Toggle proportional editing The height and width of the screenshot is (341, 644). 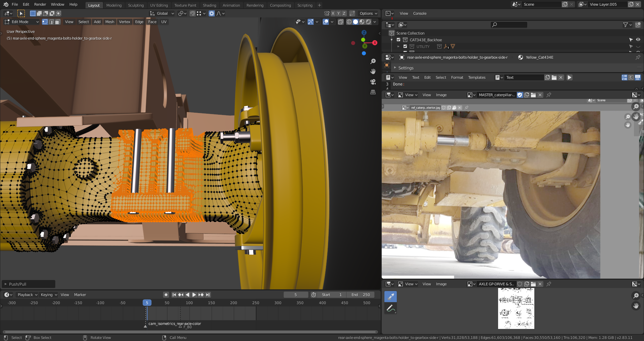(212, 13)
